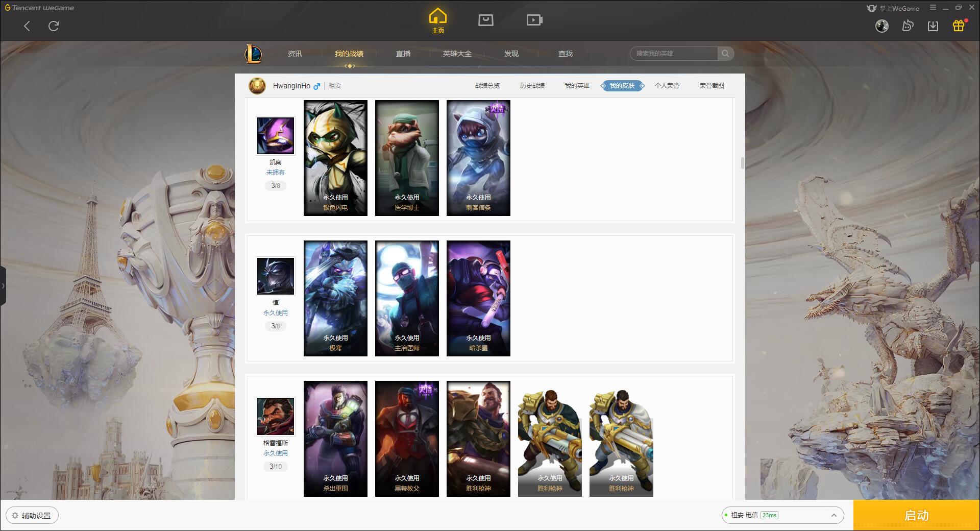Open the 刺客信条 skin card

click(x=478, y=158)
